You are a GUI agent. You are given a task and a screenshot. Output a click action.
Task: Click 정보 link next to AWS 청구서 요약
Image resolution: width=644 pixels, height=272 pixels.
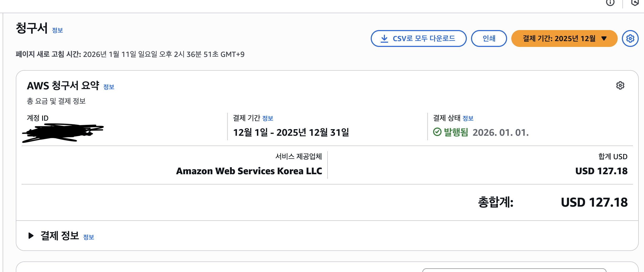click(x=109, y=87)
